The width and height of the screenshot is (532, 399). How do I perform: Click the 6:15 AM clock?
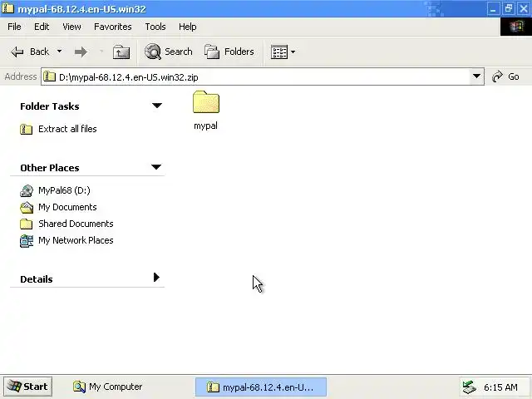point(500,387)
